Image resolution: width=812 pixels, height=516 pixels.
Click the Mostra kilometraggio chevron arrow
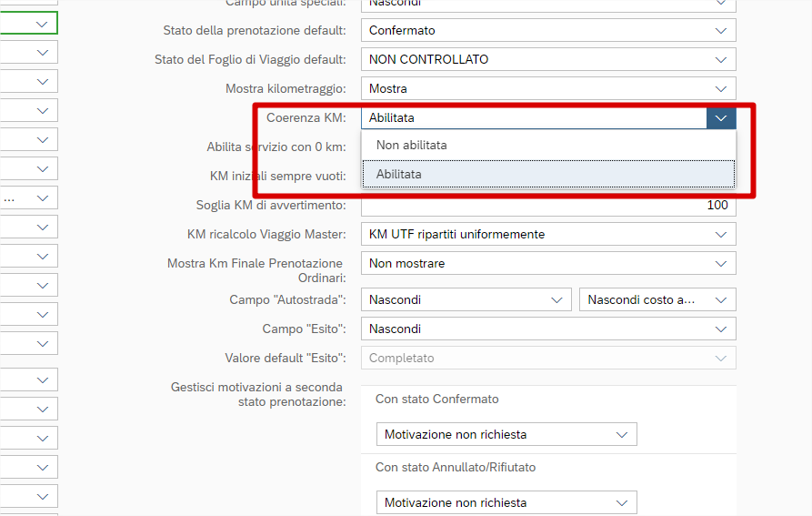pos(721,88)
